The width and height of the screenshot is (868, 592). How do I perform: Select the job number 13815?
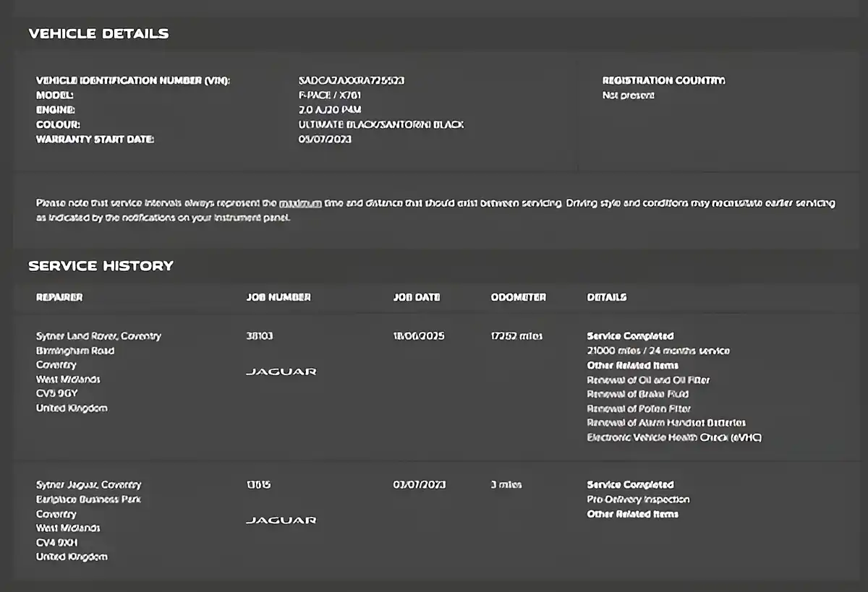[x=258, y=485]
